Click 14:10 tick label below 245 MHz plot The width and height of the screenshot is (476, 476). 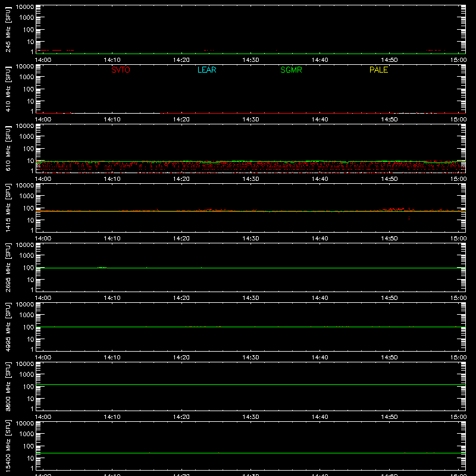112,60
